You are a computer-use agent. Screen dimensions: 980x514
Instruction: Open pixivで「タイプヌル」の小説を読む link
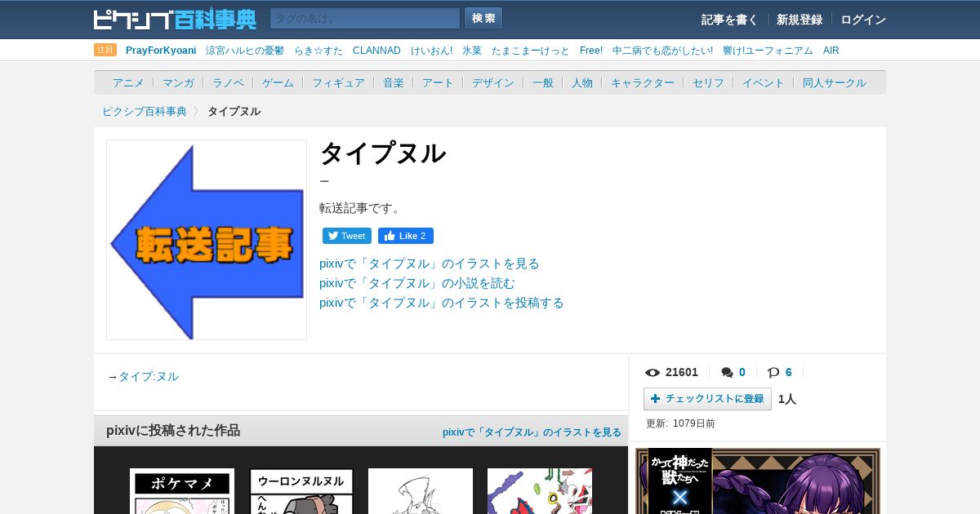[x=417, y=283]
